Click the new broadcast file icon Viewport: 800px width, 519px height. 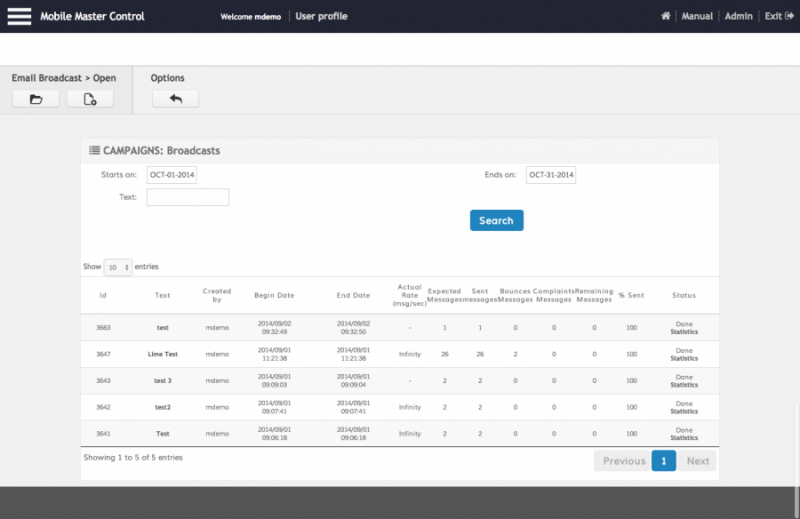(x=90, y=99)
